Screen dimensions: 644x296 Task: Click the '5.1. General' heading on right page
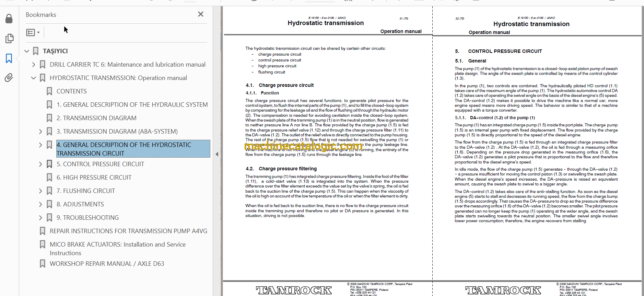coord(470,61)
